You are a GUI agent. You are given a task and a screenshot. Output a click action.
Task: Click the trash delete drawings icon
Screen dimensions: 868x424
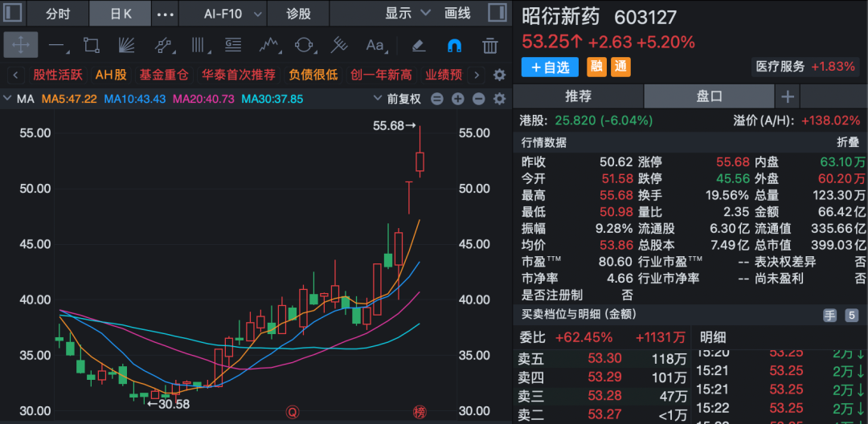489,45
